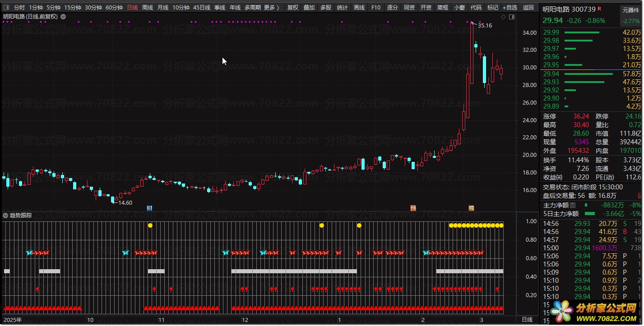Click the 标记 toolbar button

click(493, 8)
